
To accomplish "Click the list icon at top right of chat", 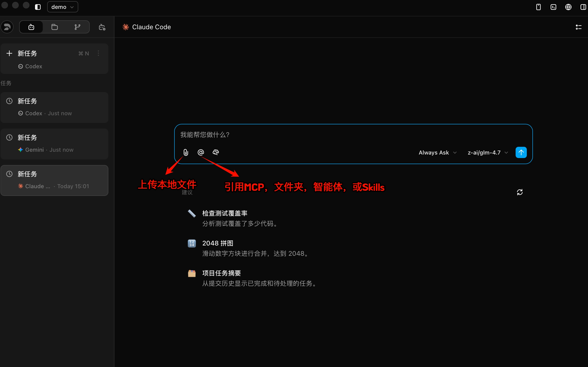I will (x=579, y=27).
